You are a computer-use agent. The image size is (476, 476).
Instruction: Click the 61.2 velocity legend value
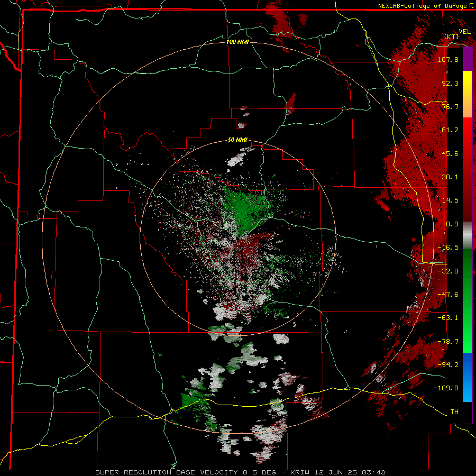(450, 130)
